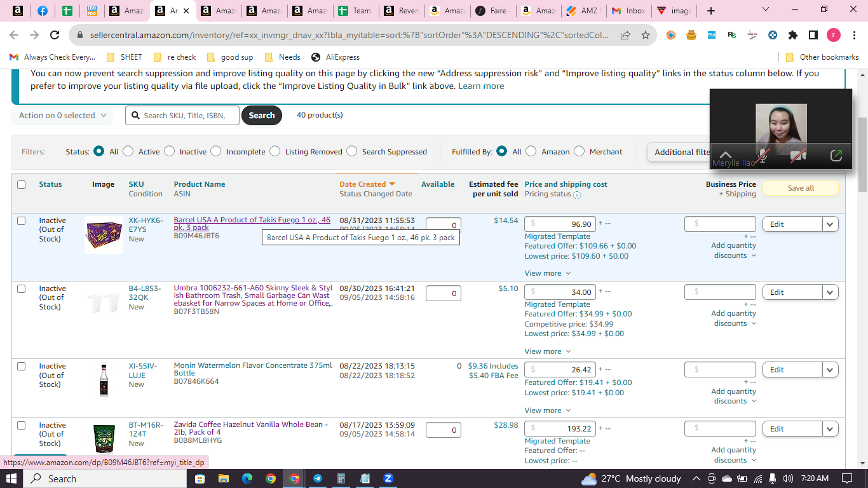
Task: Switch to the Faire tab
Action: [x=493, y=11]
